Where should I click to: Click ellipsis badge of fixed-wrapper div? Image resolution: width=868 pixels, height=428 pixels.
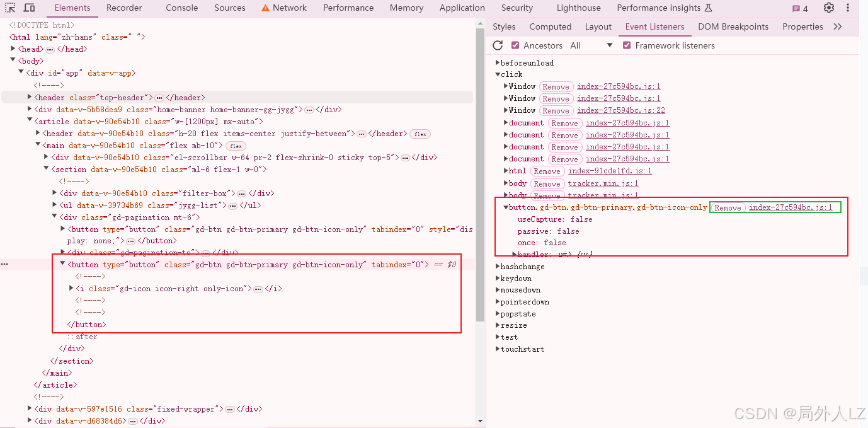click(230, 409)
